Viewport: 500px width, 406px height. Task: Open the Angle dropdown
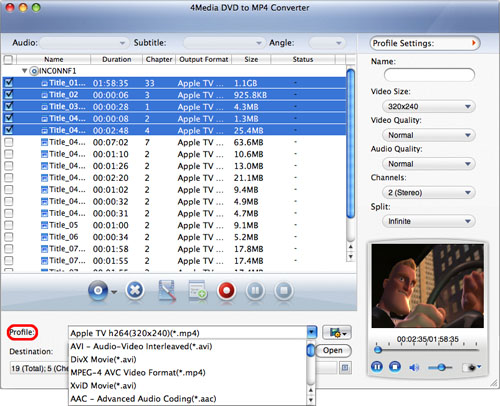tap(327, 43)
